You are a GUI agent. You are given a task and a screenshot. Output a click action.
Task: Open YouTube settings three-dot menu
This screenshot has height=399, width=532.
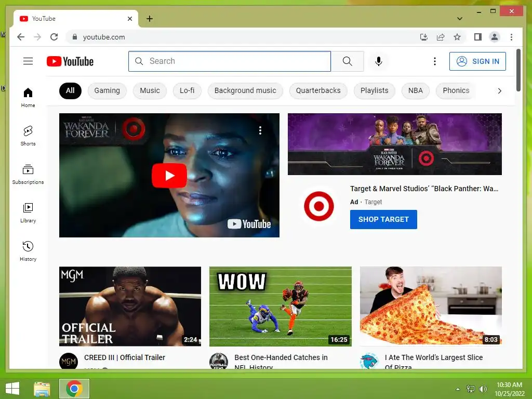[435, 61]
